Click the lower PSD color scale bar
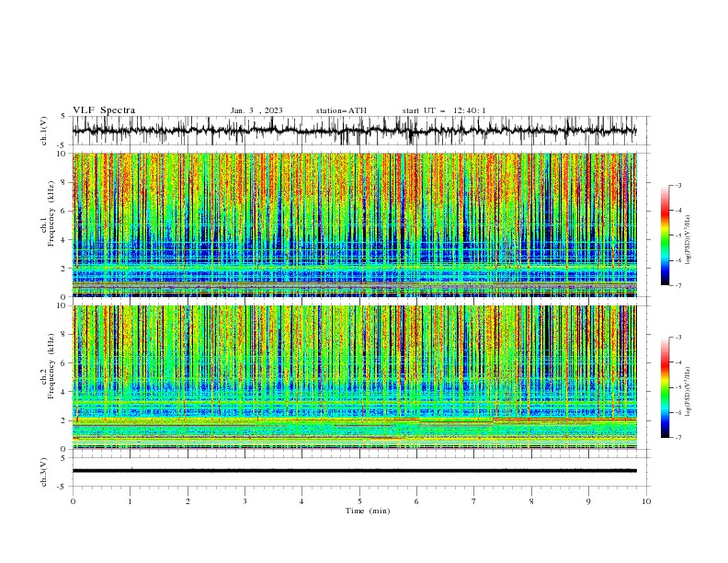The height and width of the screenshot is (563, 728). (665, 387)
